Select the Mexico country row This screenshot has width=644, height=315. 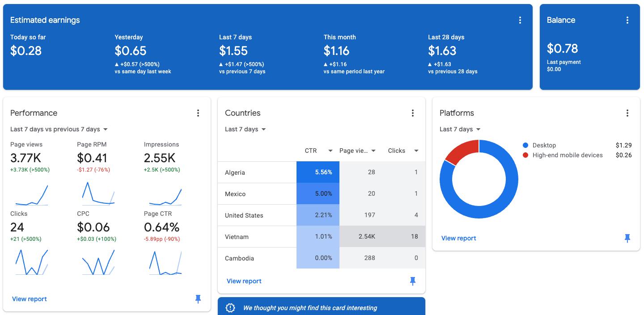(x=322, y=193)
